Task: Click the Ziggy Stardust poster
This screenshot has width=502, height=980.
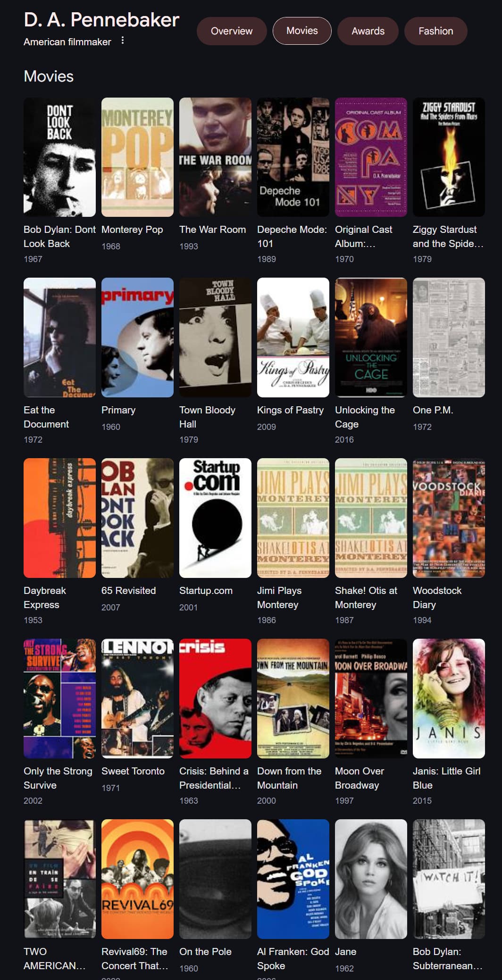Action: 449,157
